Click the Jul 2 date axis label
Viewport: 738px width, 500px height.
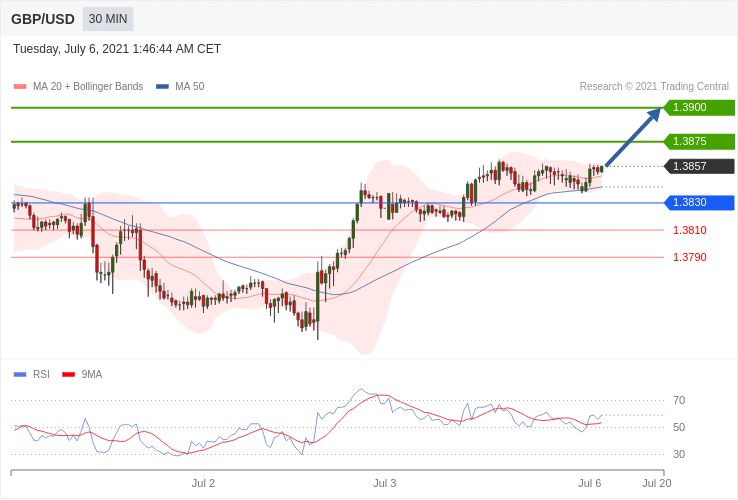click(x=203, y=484)
